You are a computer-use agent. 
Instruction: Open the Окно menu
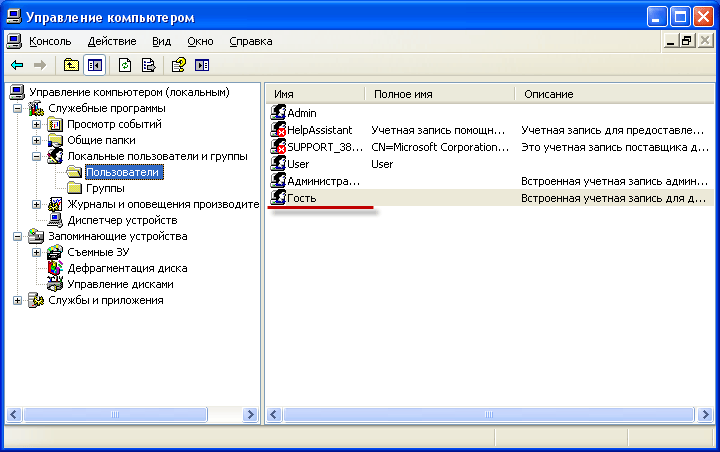200,41
